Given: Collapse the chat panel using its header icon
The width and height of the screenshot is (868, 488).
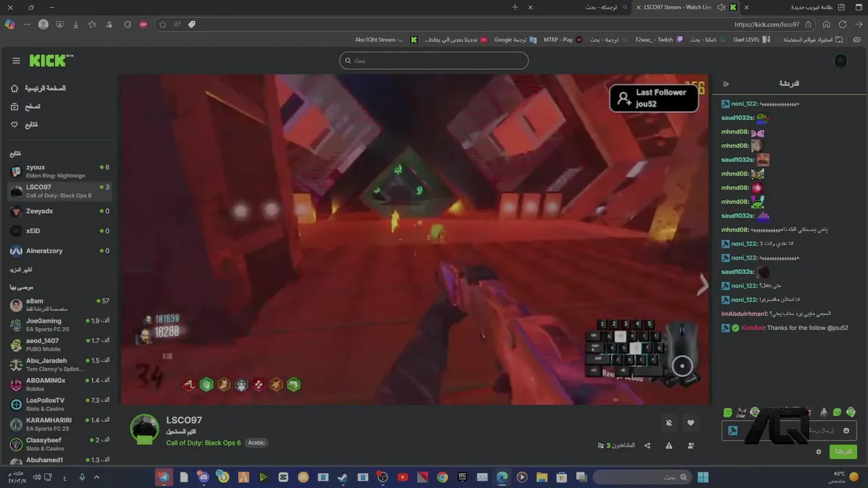Looking at the screenshot, I should click(726, 84).
